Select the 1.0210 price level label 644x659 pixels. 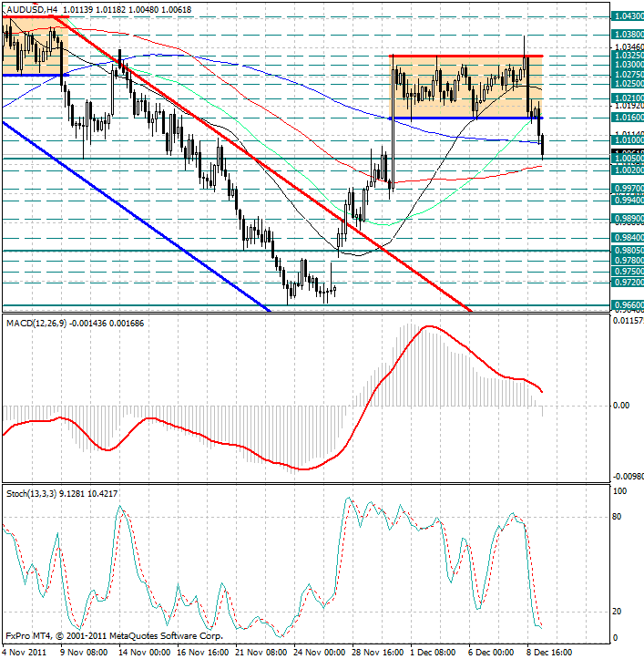[x=628, y=98]
